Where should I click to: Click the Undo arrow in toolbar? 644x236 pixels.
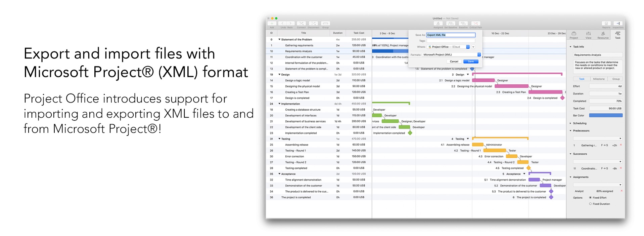click(283, 24)
